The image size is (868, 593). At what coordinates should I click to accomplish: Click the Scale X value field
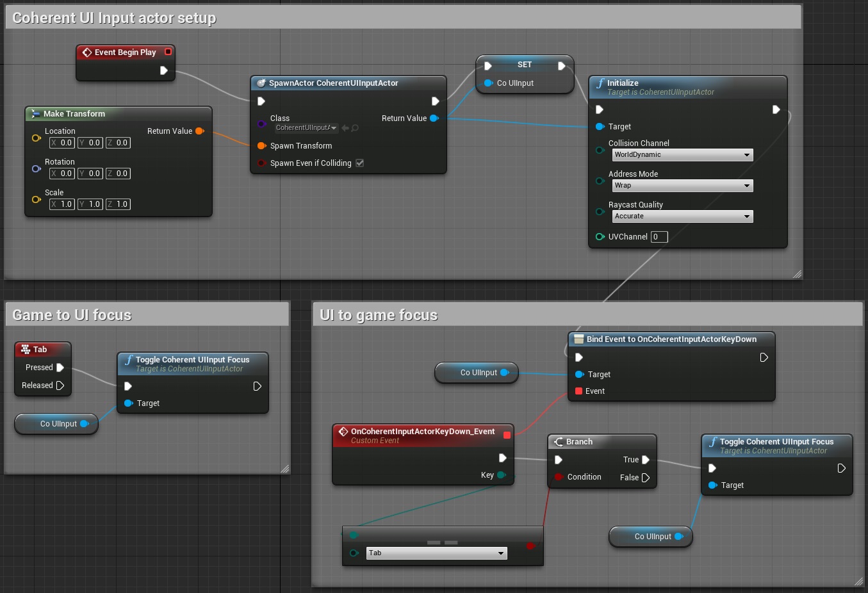click(x=62, y=204)
